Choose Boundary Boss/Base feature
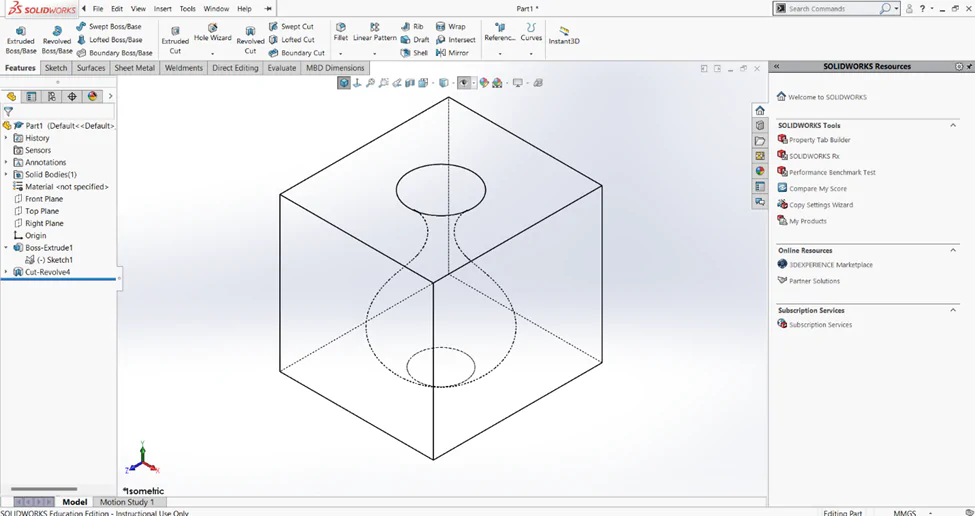This screenshot has height=516, width=975. (x=114, y=53)
